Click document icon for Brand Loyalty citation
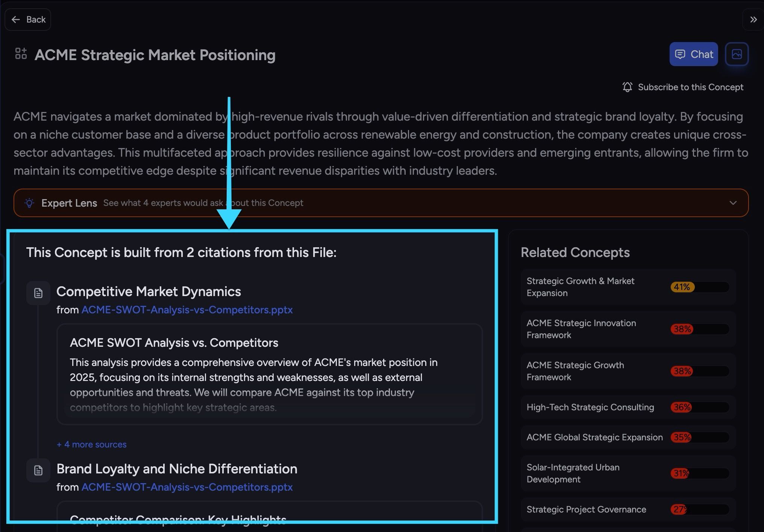764x532 pixels. (38, 470)
